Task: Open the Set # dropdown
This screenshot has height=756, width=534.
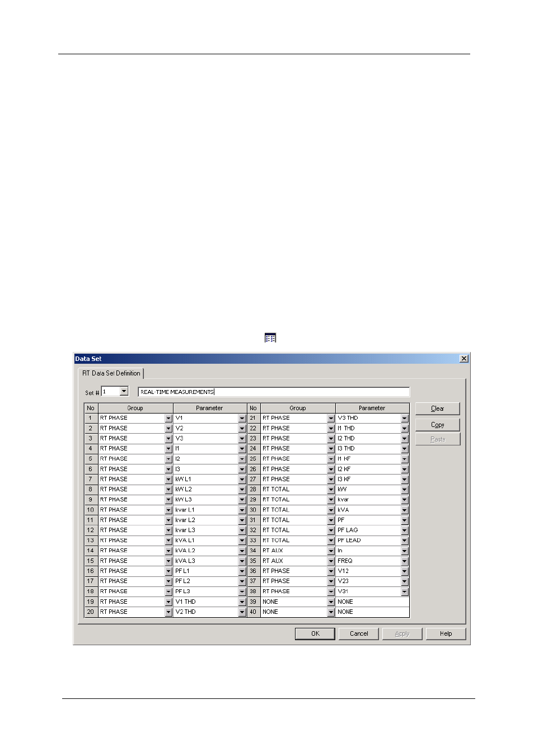Action: (x=124, y=392)
